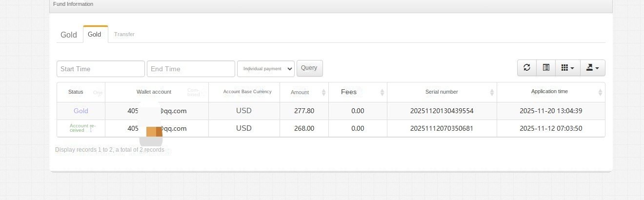Click the refresh table icon
Image resolution: width=644 pixels, height=200 pixels.
[527, 68]
